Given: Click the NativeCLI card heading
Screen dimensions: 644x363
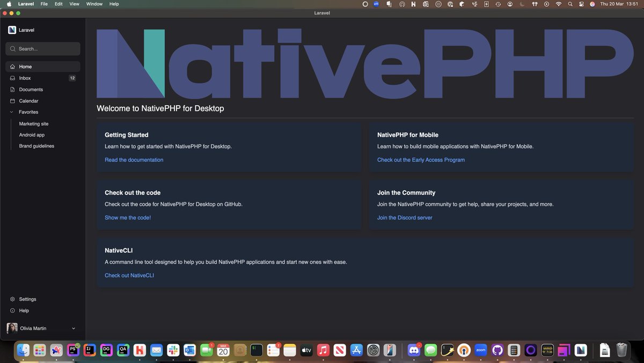Looking at the screenshot, I should 119,250.
